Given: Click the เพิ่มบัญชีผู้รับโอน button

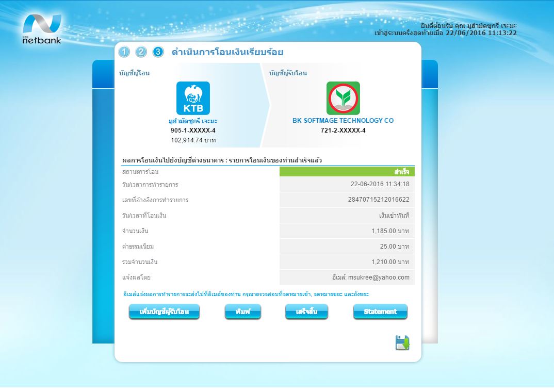Looking at the screenshot, I should click(165, 312).
